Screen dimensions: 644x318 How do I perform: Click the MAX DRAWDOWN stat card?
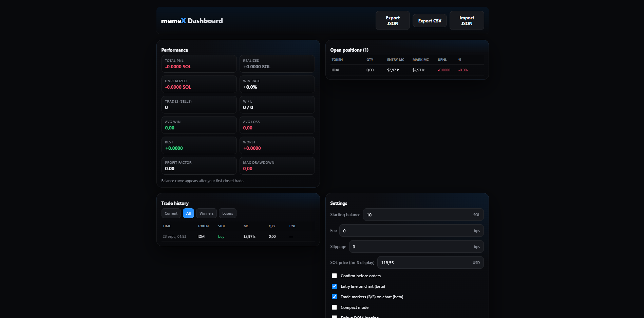click(277, 166)
